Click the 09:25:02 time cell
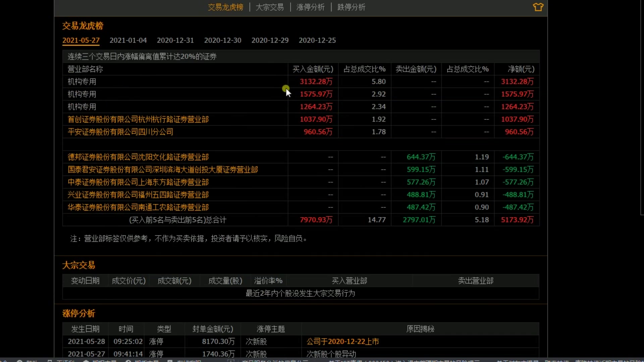 coord(128,342)
